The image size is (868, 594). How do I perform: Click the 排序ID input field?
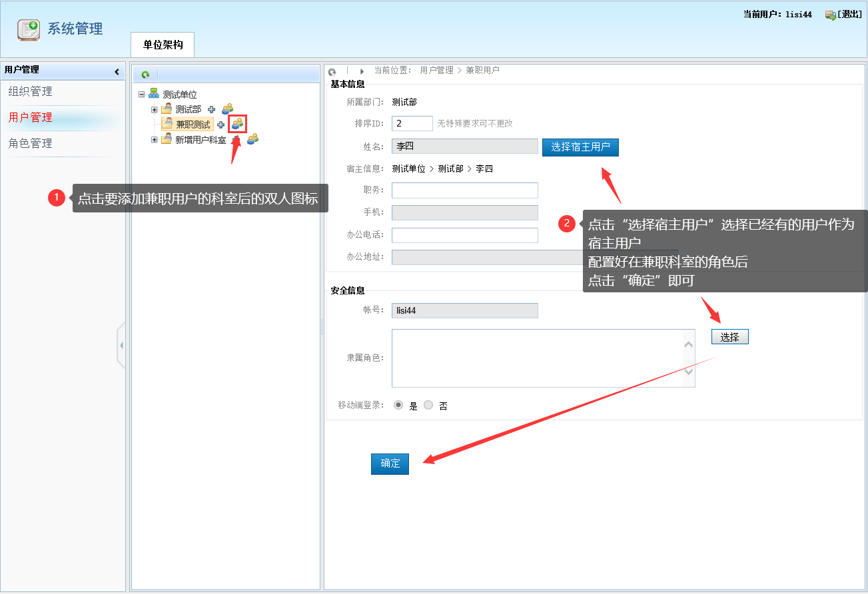412,123
